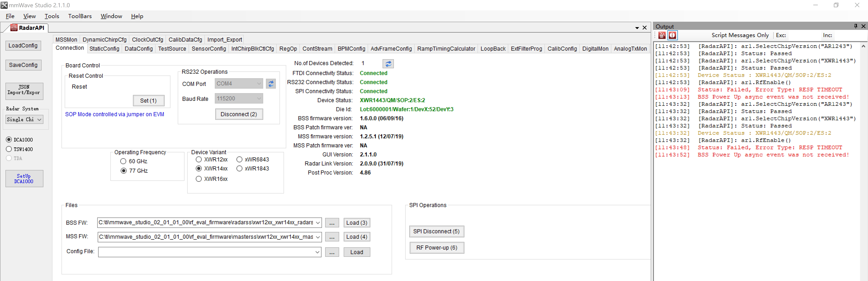Switch to the DataConfig tab
Image resolution: width=868 pixels, height=281 pixels.
coord(139,49)
